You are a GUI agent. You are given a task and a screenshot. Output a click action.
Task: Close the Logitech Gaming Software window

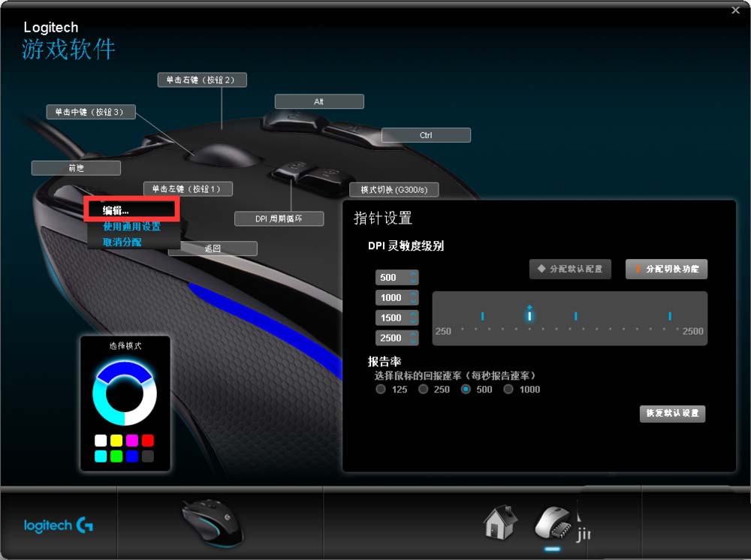pyautogui.click(x=736, y=10)
